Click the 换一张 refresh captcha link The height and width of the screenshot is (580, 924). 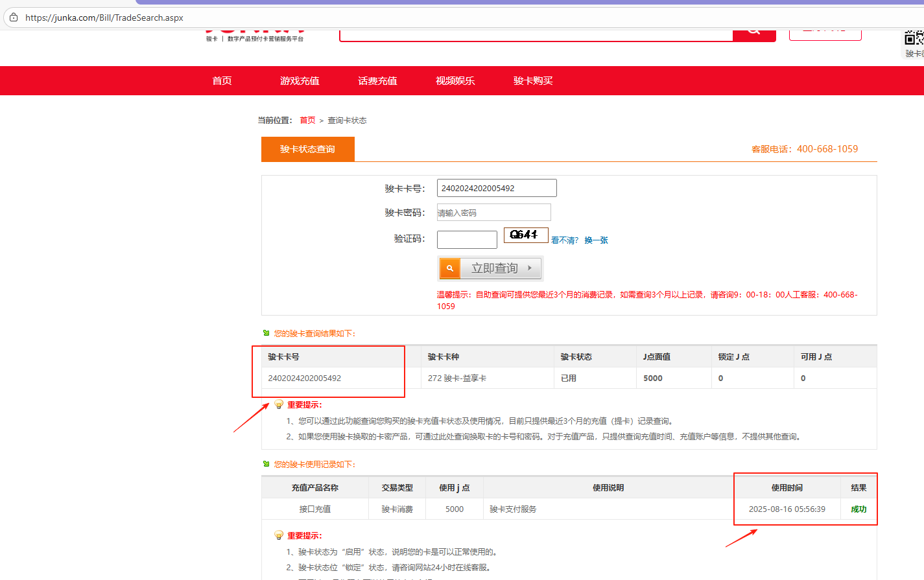[596, 240]
